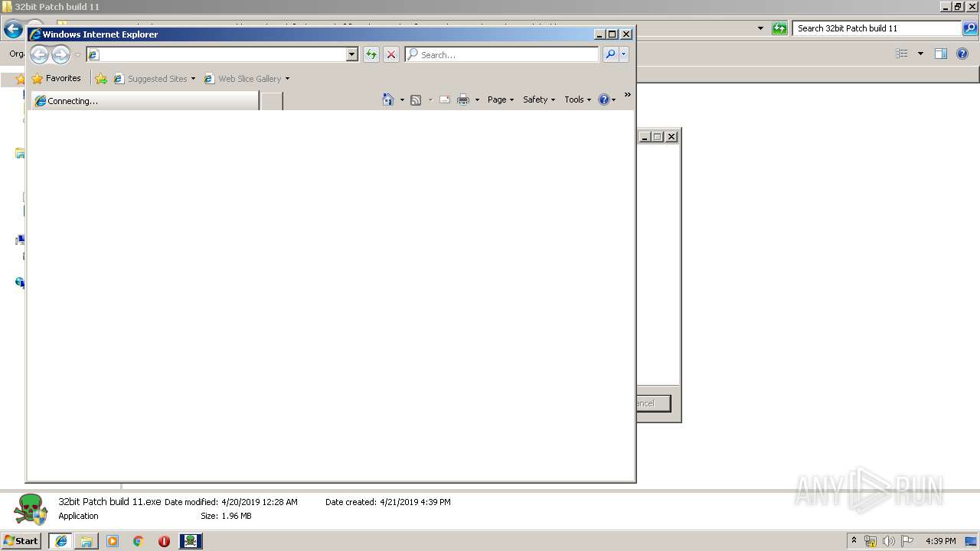The width and height of the screenshot is (980, 551).
Task: Print the page using printer icon
Action: (463, 99)
